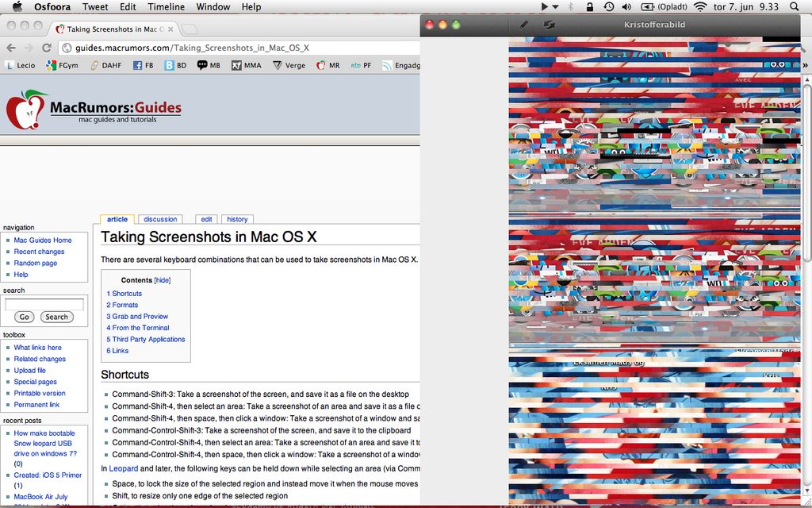Open the play-arrow menu bar dropdown
This screenshot has height=508, width=812.
(x=550, y=6)
